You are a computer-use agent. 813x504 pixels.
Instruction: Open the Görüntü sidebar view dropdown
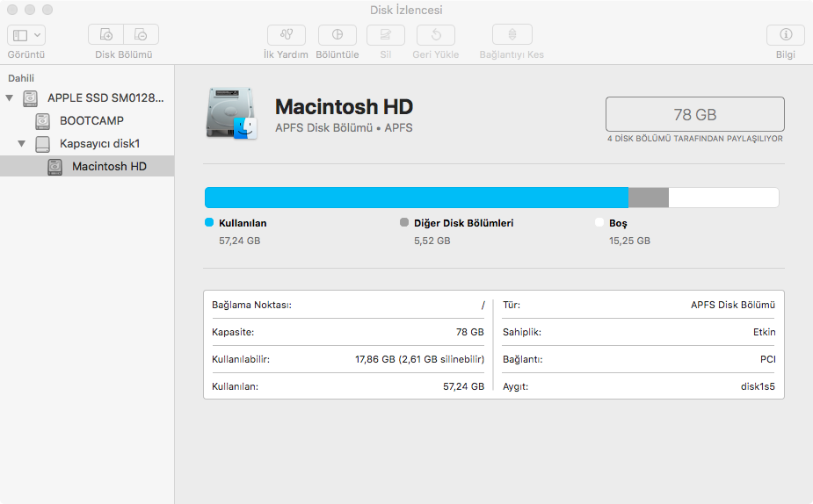(x=26, y=35)
